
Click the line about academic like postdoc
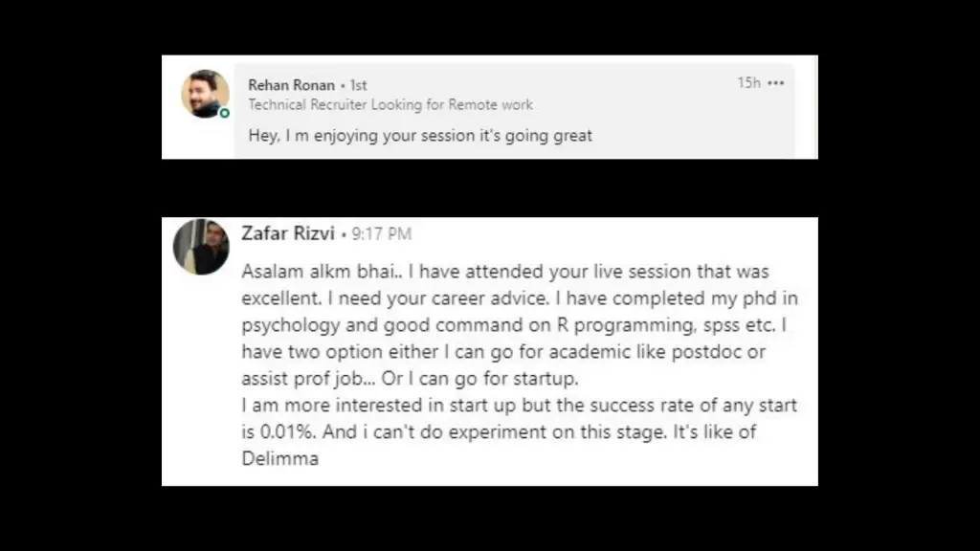[x=503, y=352]
